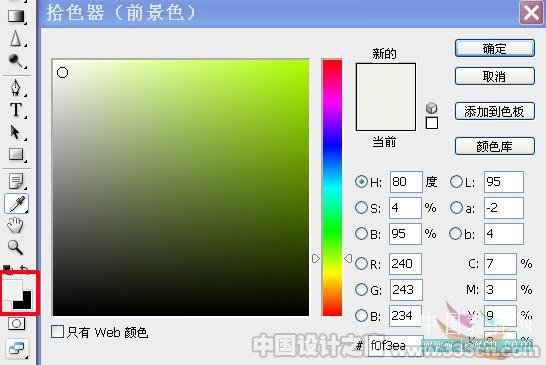Select the Hand tool
The width and height of the screenshot is (546, 365).
(15, 225)
